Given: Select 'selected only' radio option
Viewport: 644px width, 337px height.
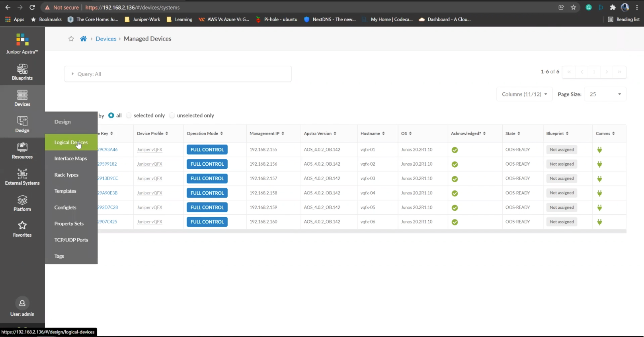Looking at the screenshot, I should point(129,116).
